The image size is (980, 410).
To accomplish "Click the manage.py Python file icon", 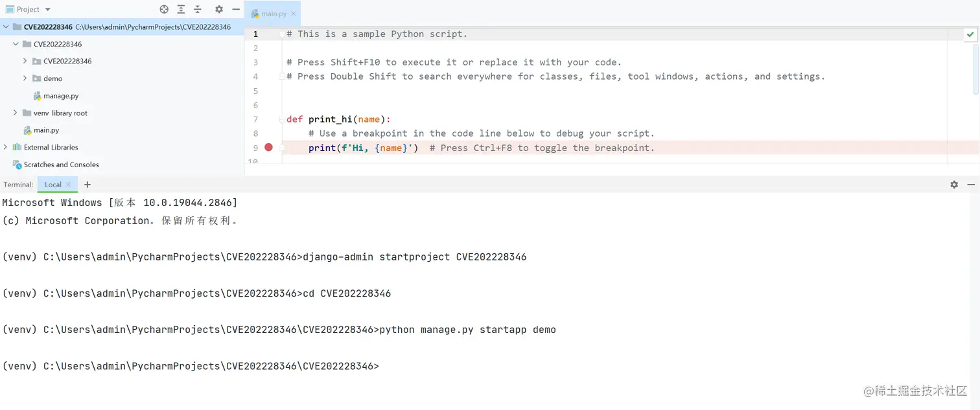I will [37, 96].
